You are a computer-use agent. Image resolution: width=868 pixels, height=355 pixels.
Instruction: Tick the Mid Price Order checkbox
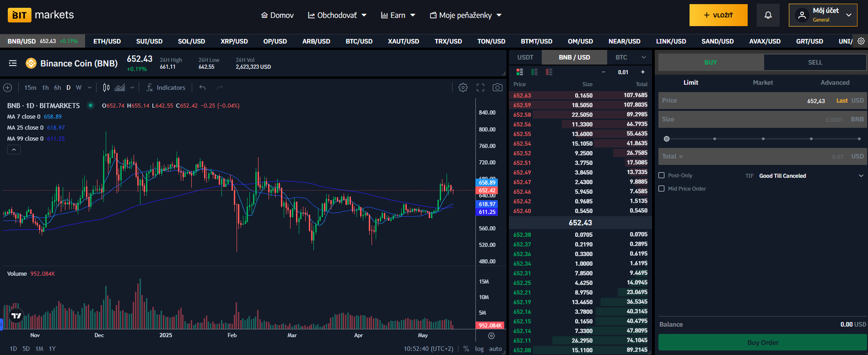click(661, 189)
